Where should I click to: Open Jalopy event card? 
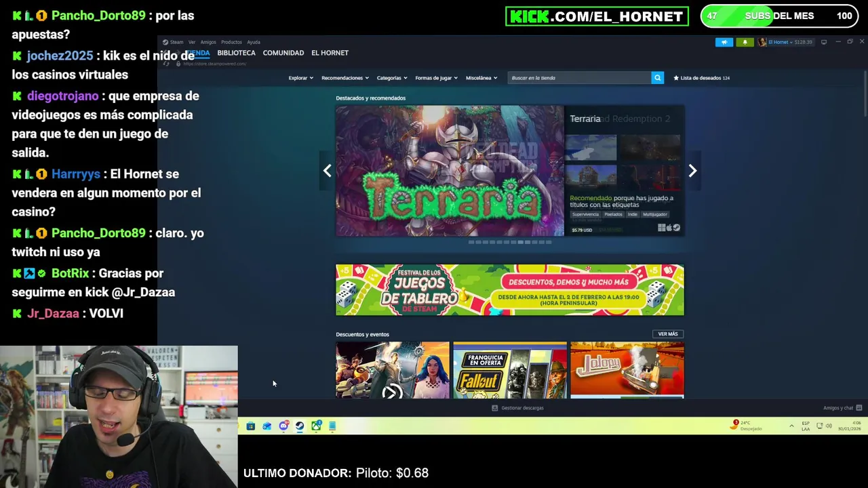[627, 370]
